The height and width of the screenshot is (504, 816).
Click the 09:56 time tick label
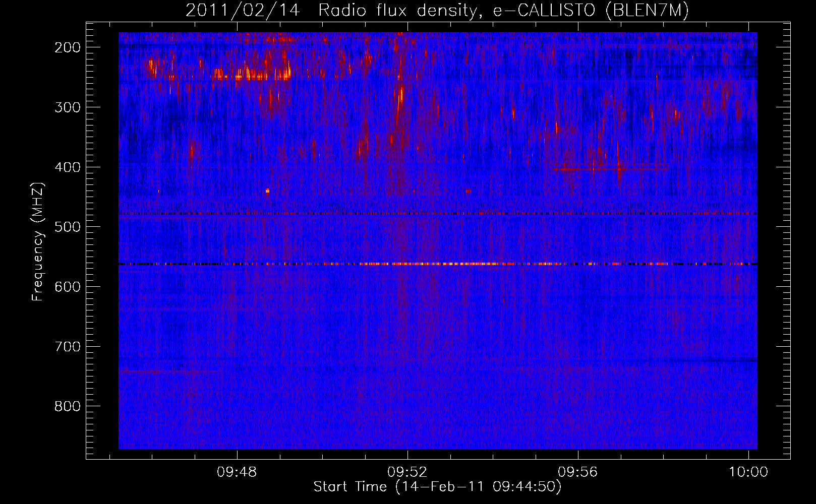coord(577,472)
